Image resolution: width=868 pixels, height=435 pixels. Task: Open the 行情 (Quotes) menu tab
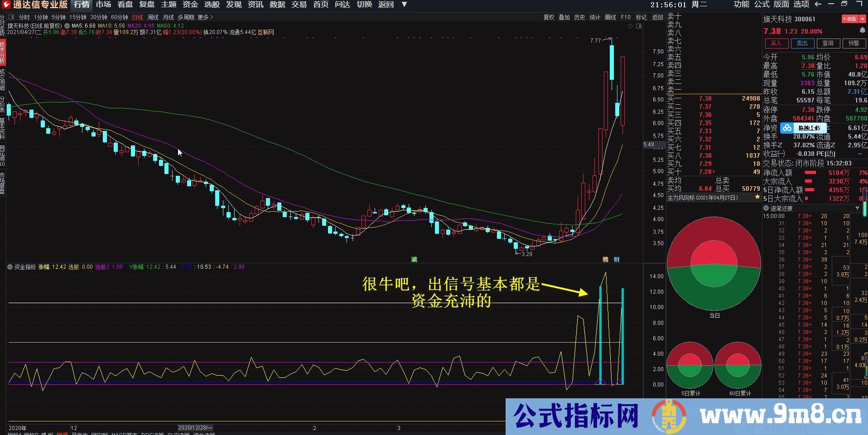click(82, 5)
